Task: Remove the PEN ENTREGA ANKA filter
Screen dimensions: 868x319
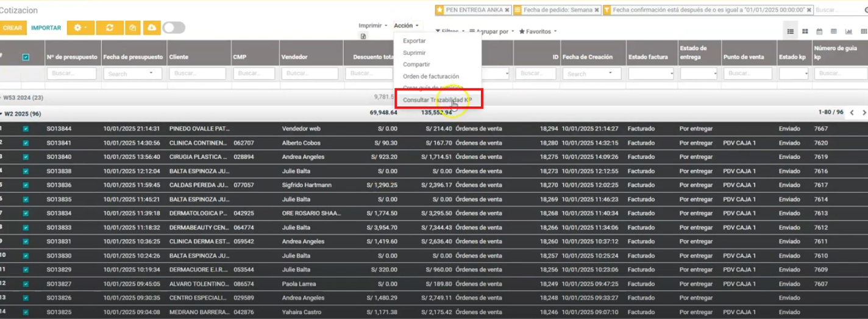Action: (507, 10)
